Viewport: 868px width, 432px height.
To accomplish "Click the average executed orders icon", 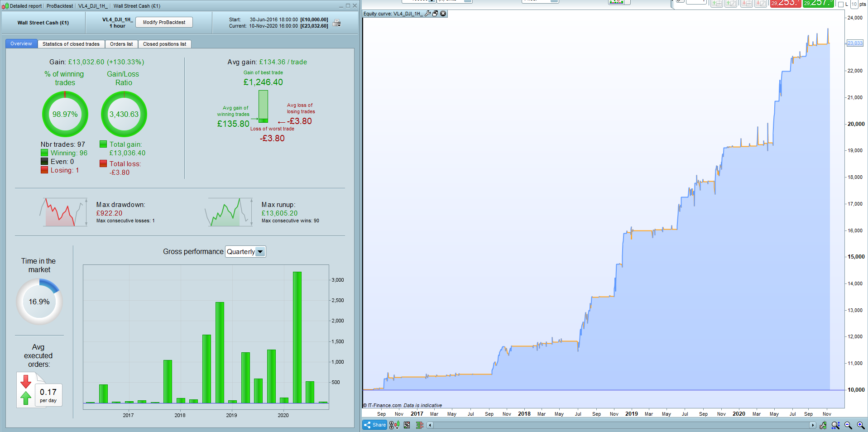I will point(39,390).
